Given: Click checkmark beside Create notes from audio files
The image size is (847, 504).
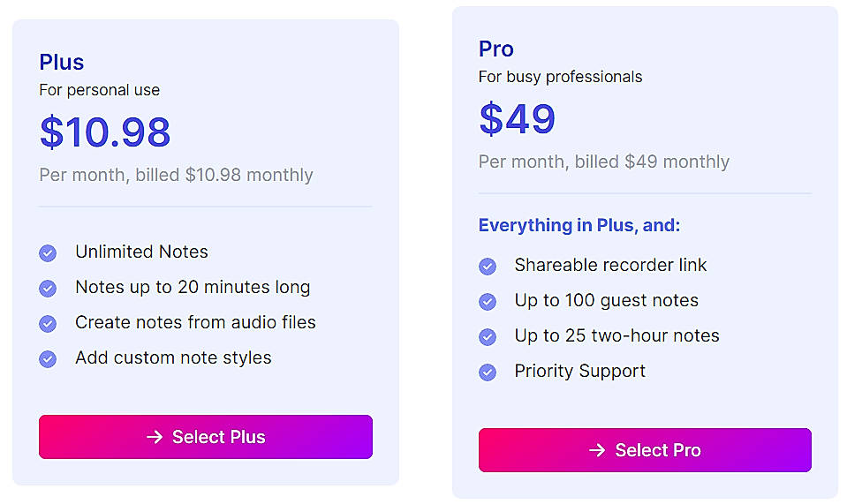Looking at the screenshot, I should tap(48, 324).
